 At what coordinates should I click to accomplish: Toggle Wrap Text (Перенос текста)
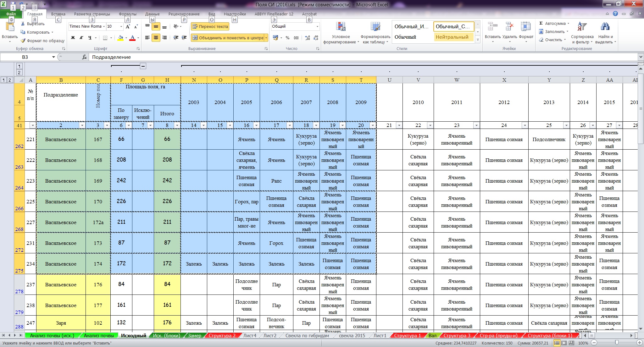coord(210,27)
